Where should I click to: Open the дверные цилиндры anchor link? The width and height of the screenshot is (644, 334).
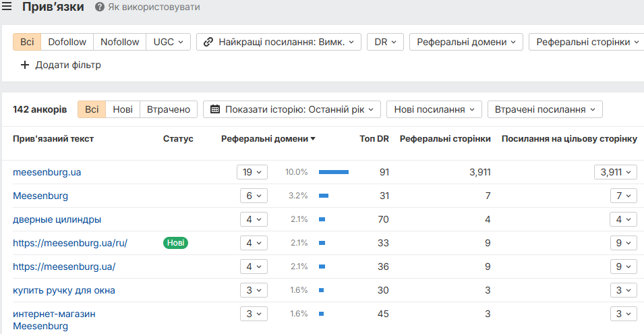coord(57,219)
